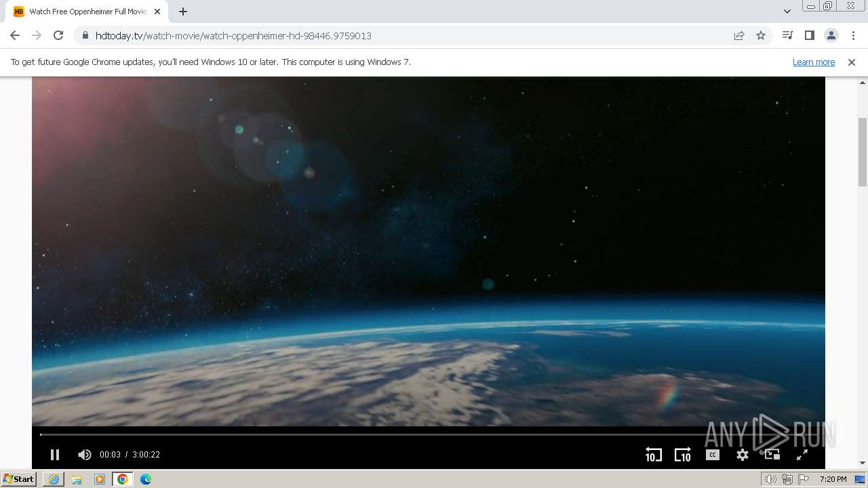Image resolution: width=868 pixels, height=488 pixels.
Task: Go forward in browser history
Action: (x=37, y=35)
